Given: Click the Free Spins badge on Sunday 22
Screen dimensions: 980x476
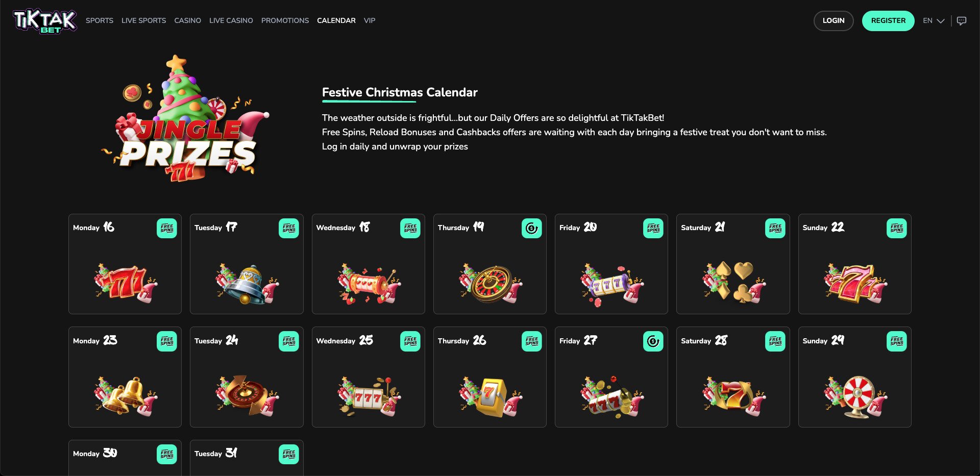Looking at the screenshot, I should (896, 228).
